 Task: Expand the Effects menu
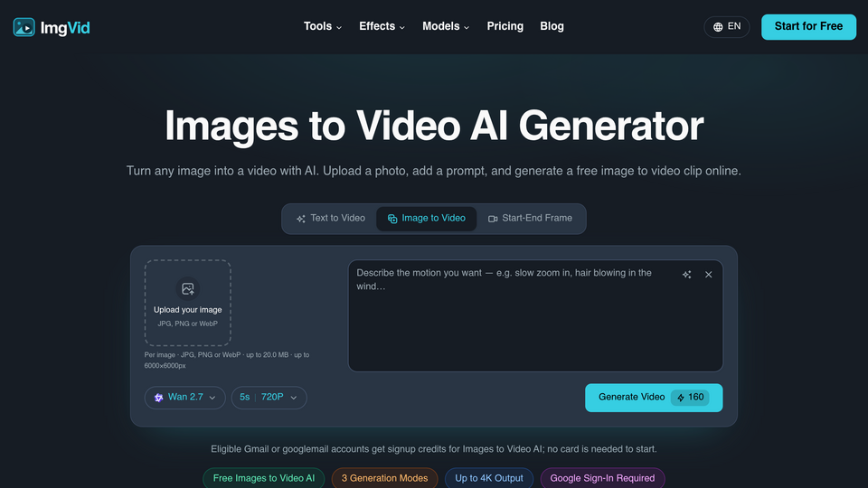coord(382,26)
